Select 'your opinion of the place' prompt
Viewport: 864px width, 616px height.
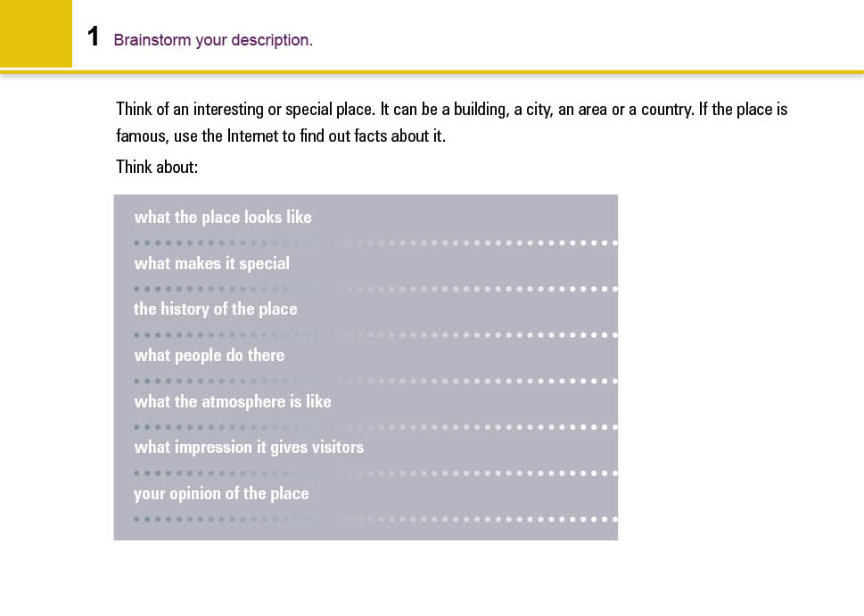221,494
